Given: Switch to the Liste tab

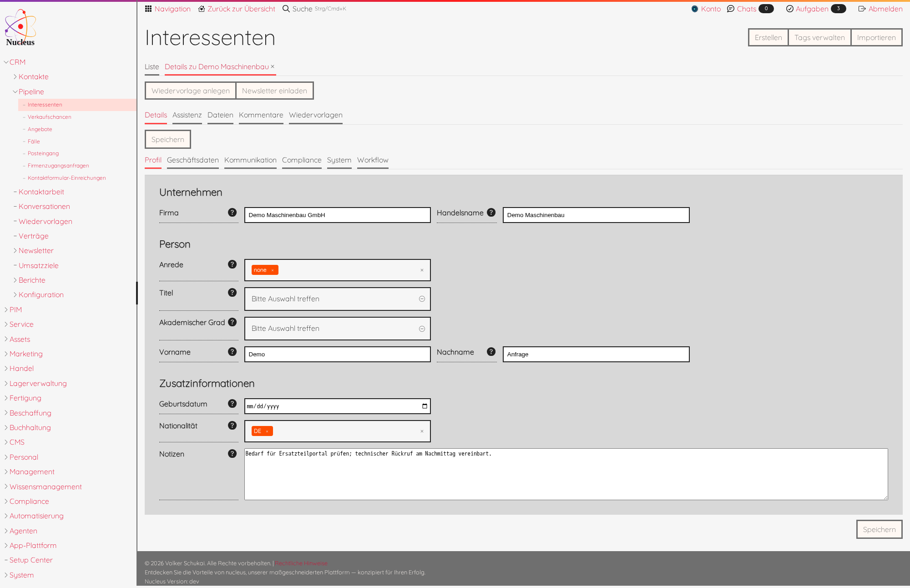Looking at the screenshot, I should 152,67.
